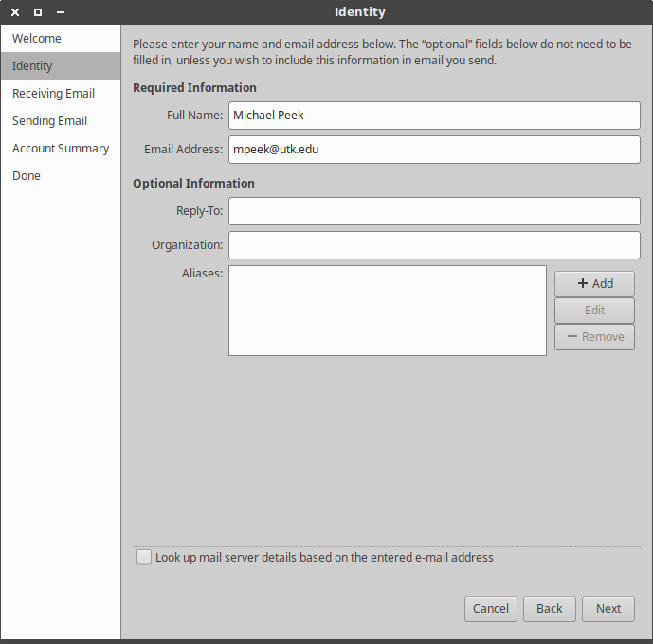Go back with the Back button
653x644 pixels.
coord(549,609)
